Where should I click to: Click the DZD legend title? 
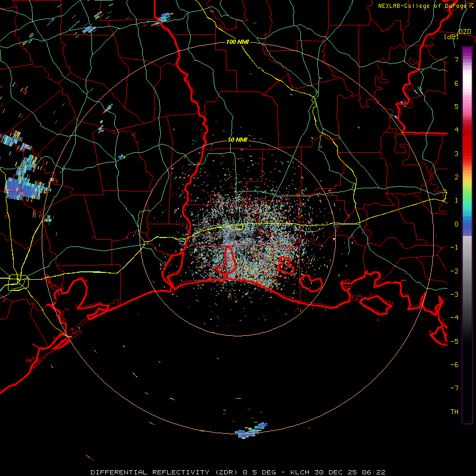pyautogui.click(x=465, y=32)
